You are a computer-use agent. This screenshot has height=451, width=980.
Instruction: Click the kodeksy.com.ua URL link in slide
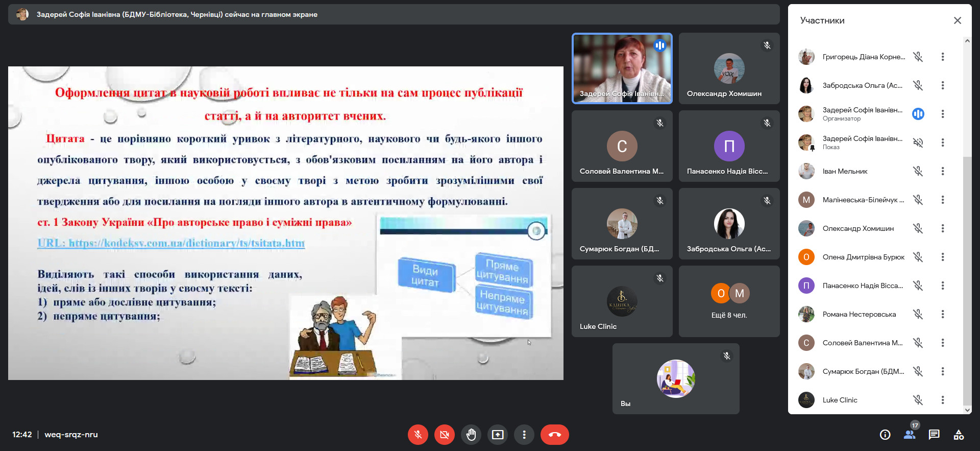[171, 243]
